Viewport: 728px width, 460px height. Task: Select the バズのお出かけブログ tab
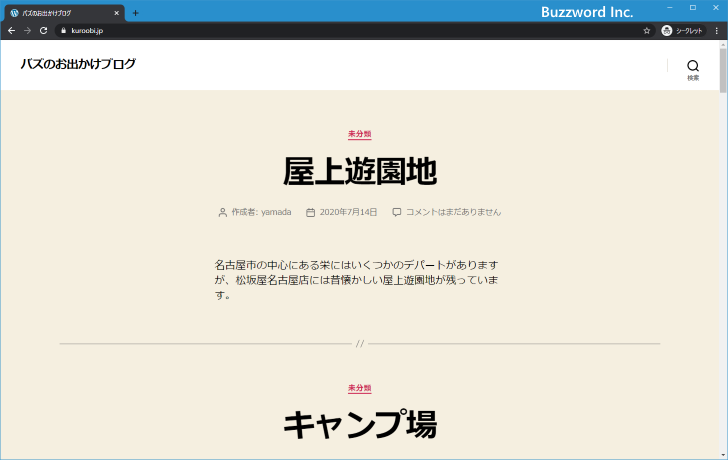click(65, 13)
